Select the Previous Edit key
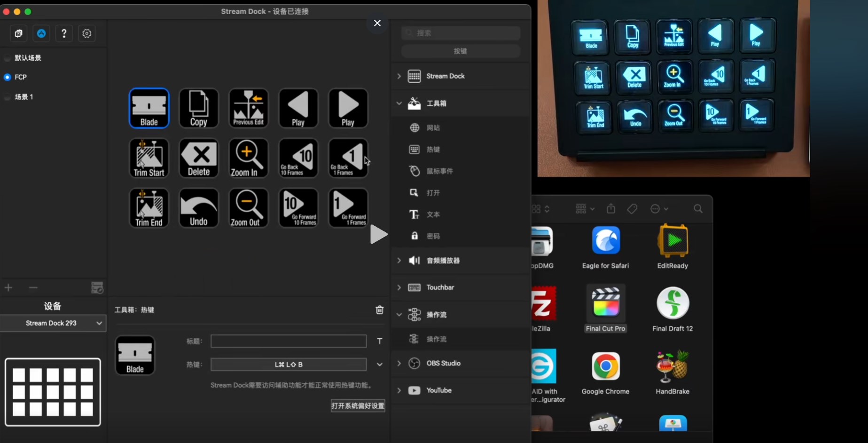 click(x=249, y=108)
